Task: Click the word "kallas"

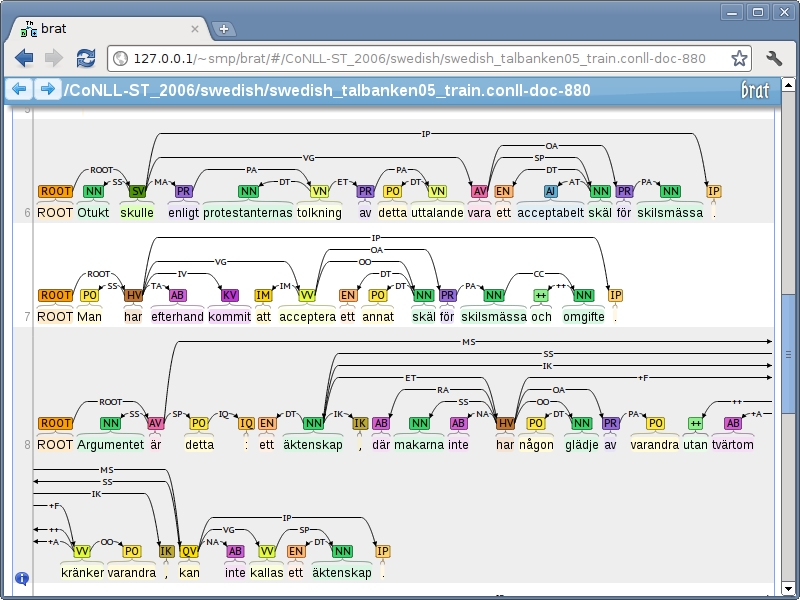Action: pos(267,573)
